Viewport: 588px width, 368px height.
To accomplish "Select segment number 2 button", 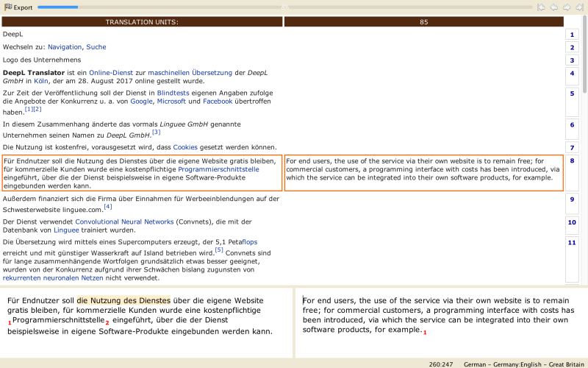I will [x=572, y=47].
